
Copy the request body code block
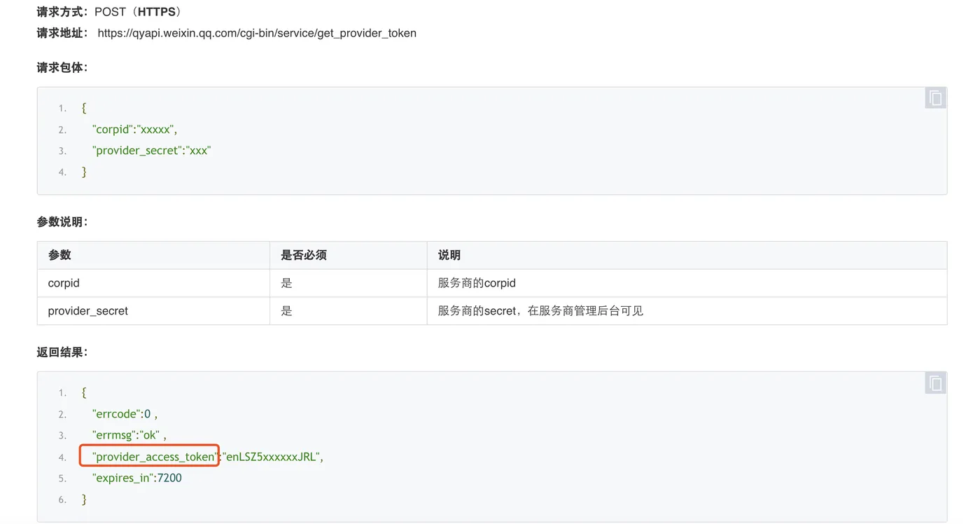pyautogui.click(x=935, y=98)
